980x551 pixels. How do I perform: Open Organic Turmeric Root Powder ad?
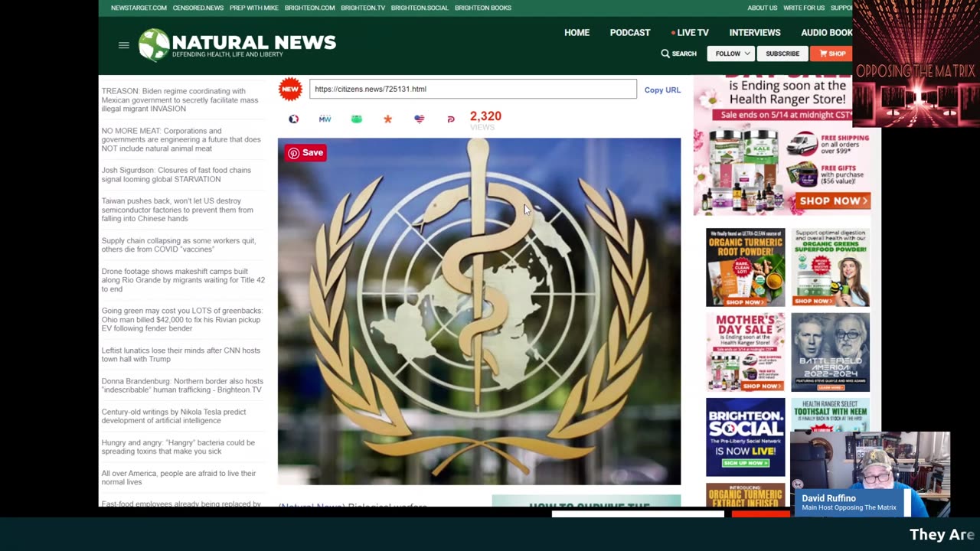pos(745,267)
